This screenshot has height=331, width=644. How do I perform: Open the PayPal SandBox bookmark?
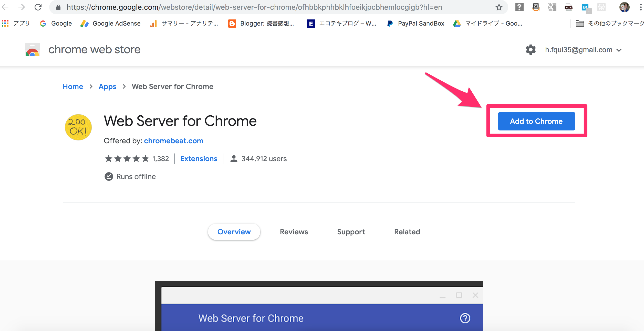point(416,24)
